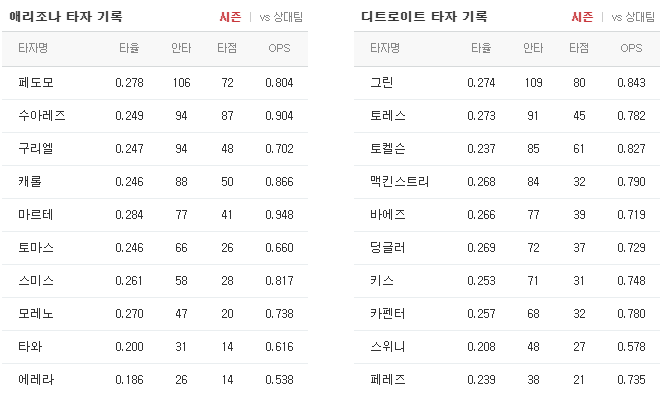
Task: Click the 디트로이트 타자 기록 heading
Action: point(424,16)
